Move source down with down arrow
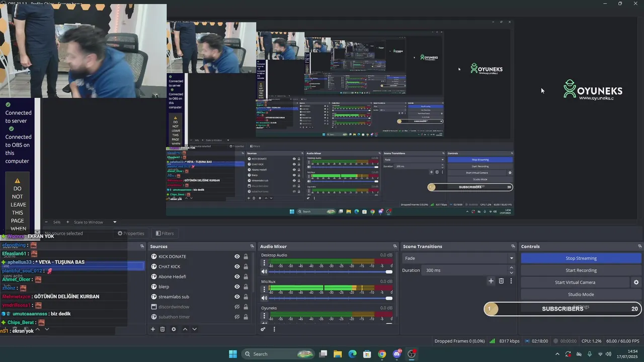This screenshot has width=644, height=362. [x=194, y=329]
